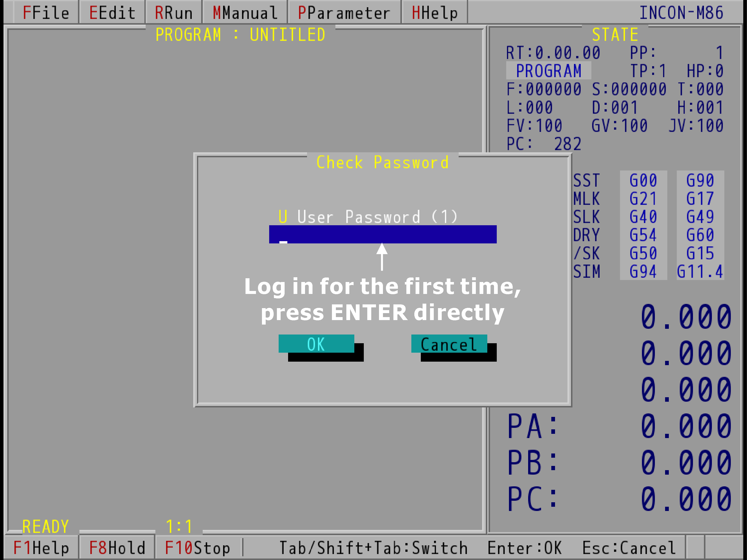Image resolution: width=747 pixels, height=560 pixels.
Task: Click the F8 Hold button
Action: coord(117,548)
